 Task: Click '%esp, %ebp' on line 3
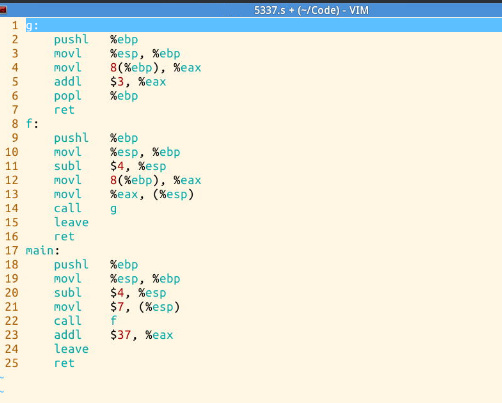(x=145, y=54)
